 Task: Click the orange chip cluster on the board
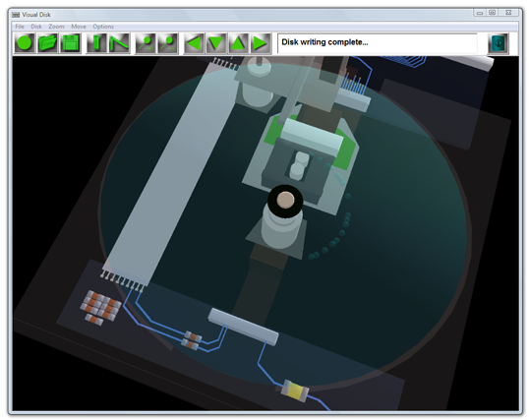click(100, 307)
